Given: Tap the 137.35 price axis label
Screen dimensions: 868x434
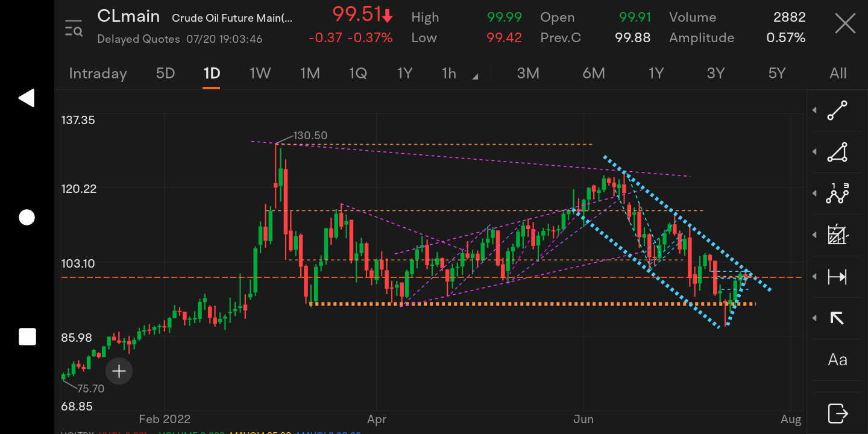Looking at the screenshot, I should point(78,121).
